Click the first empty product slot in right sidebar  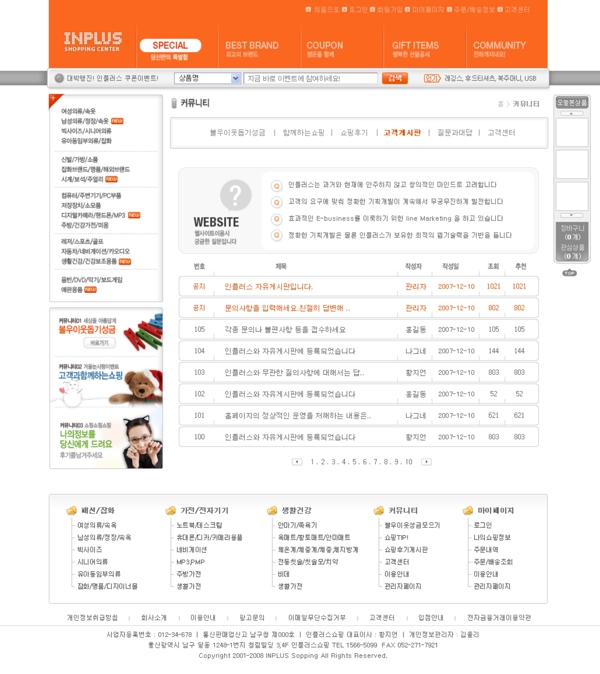click(572, 132)
